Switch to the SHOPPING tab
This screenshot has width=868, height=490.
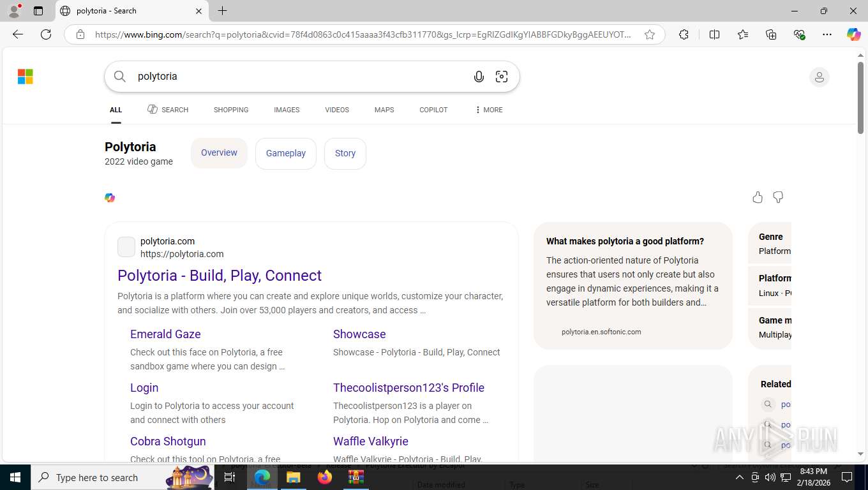[231, 110]
